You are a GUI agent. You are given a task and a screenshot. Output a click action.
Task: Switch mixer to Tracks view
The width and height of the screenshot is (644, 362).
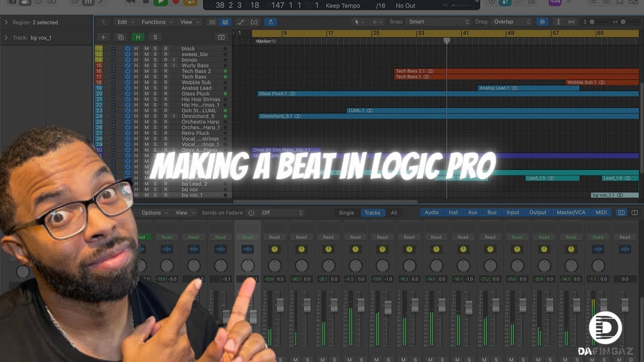372,213
